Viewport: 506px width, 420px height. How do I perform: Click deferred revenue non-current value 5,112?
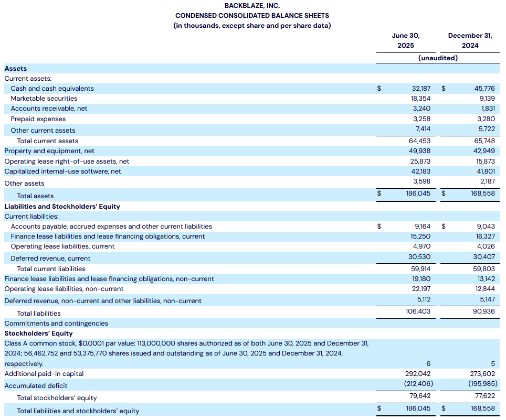(424, 299)
